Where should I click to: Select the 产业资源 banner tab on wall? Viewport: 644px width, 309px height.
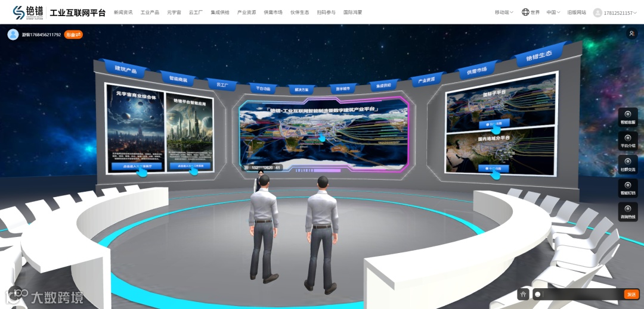coord(426,80)
